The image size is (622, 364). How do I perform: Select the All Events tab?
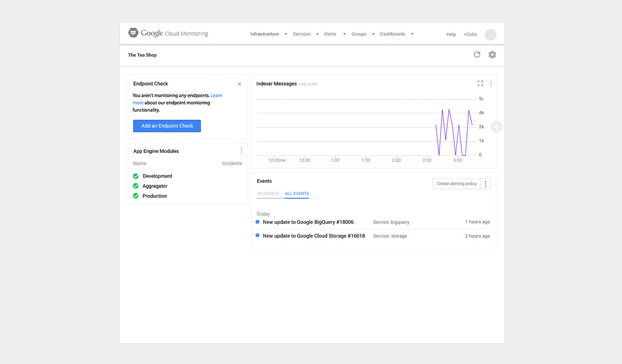point(297,194)
